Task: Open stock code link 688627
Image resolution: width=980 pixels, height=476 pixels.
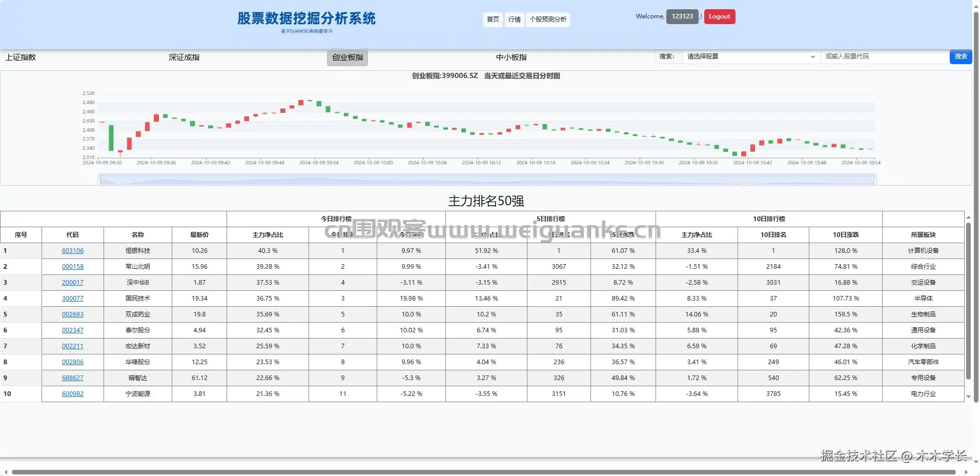Action: click(x=73, y=378)
